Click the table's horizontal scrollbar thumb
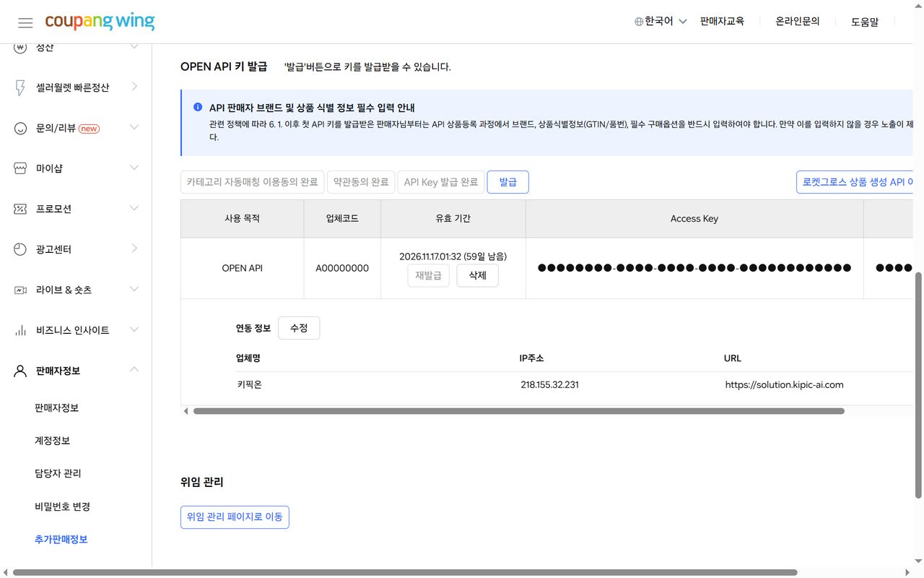The width and height of the screenshot is (924, 578). tap(518, 411)
